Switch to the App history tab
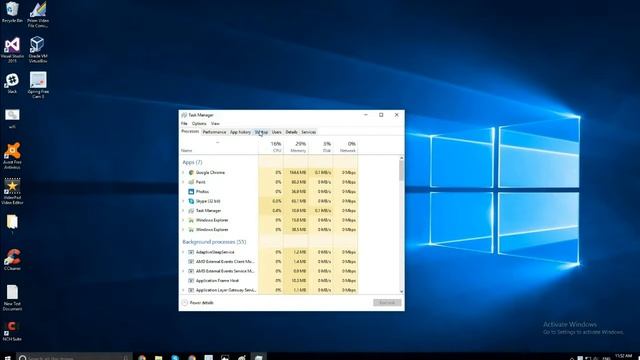640x360 pixels. tap(240, 132)
